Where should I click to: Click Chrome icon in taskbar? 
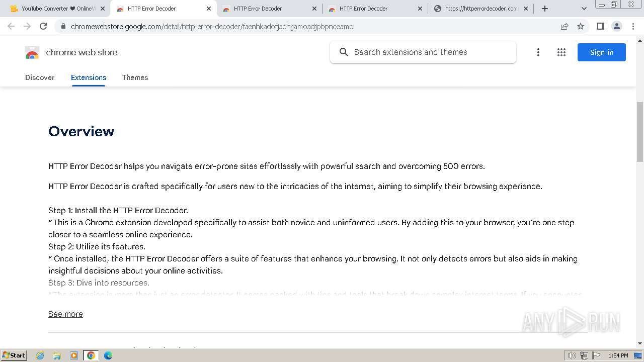(91, 355)
